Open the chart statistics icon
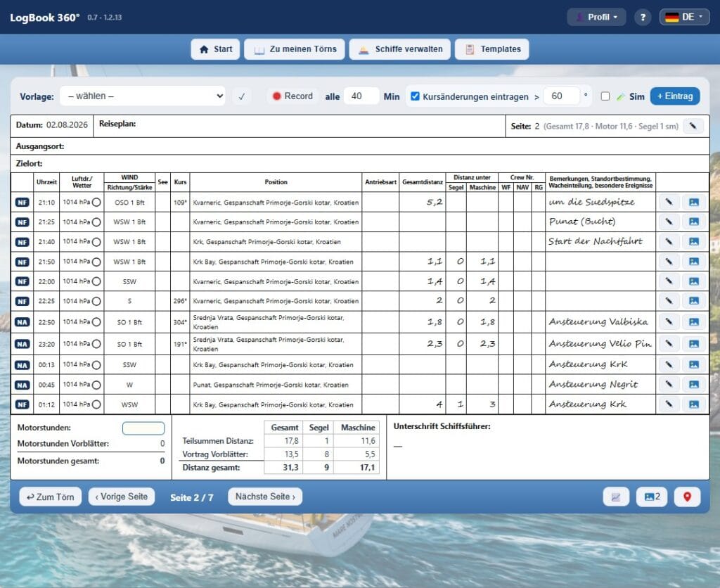Image resolution: width=720 pixels, height=588 pixels. (x=616, y=497)
